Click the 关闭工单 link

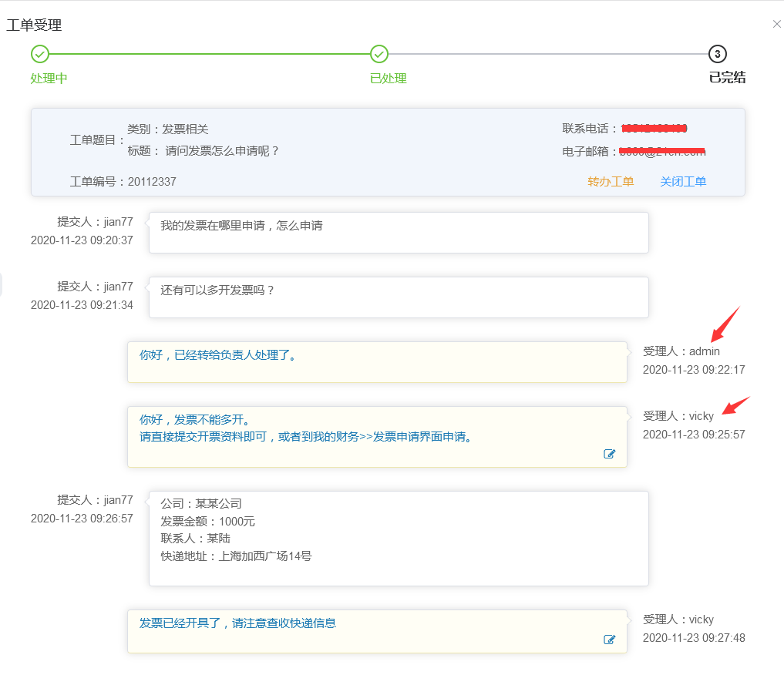pyautogui.click(x=683, y=182)
